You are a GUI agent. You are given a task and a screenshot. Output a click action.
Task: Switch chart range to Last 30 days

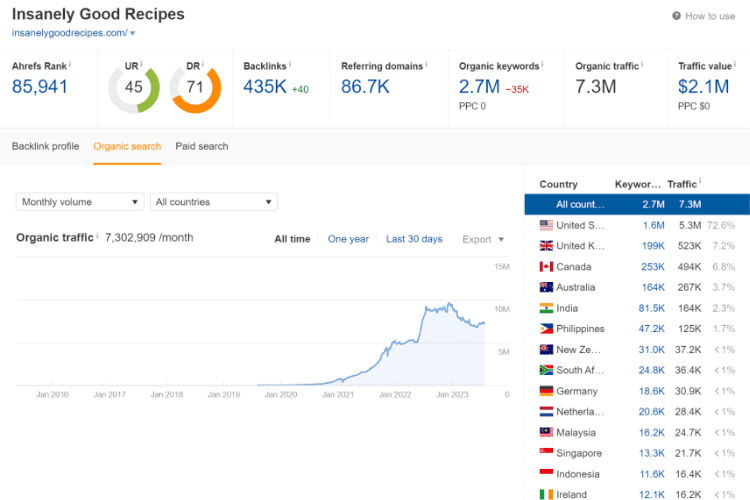point(414,239)
